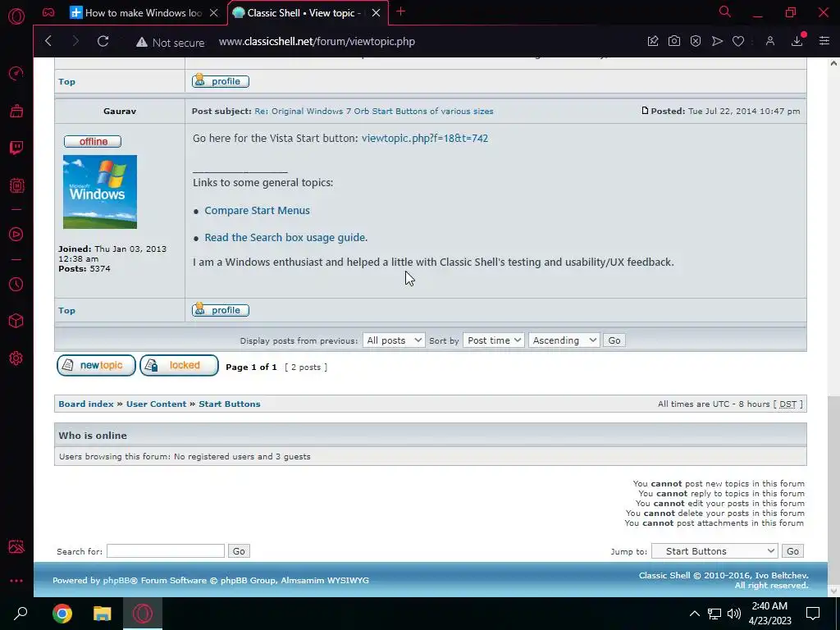Open Windows taskbar search

[21, 614]
